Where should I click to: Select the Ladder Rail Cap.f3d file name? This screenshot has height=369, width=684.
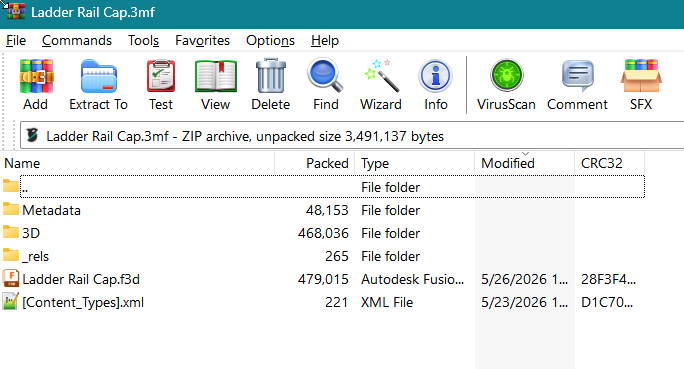81,279
